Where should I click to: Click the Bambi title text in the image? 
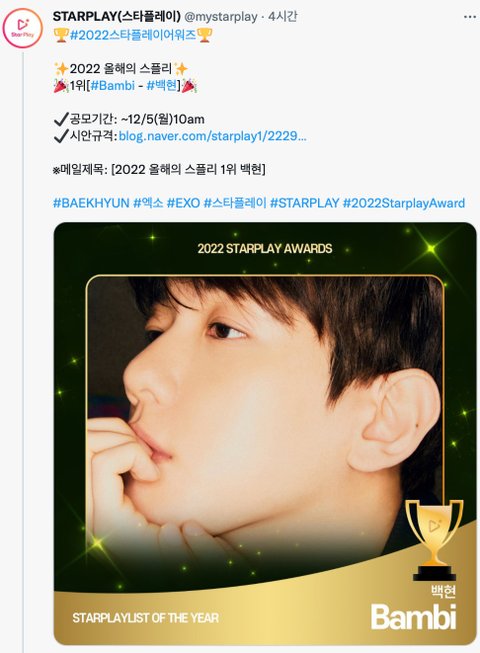(413, 617)
